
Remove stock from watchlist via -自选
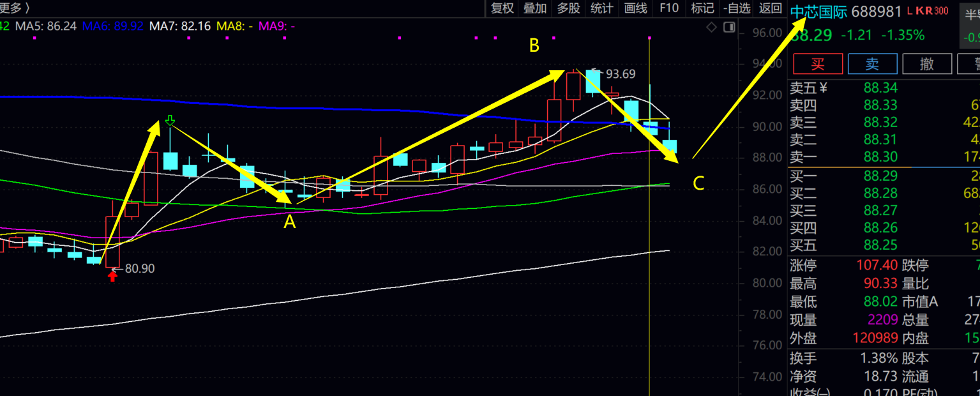737,8
